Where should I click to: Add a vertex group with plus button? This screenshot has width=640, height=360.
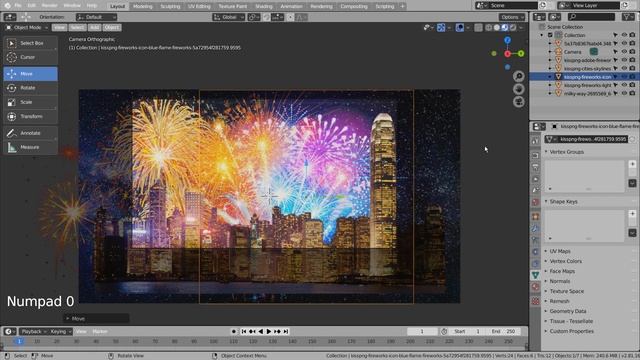tap(632, 164)
